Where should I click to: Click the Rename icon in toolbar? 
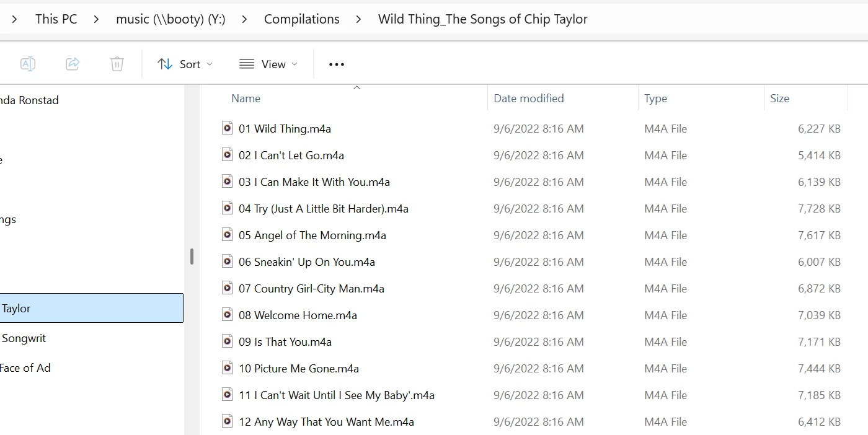tap(28, 64)
